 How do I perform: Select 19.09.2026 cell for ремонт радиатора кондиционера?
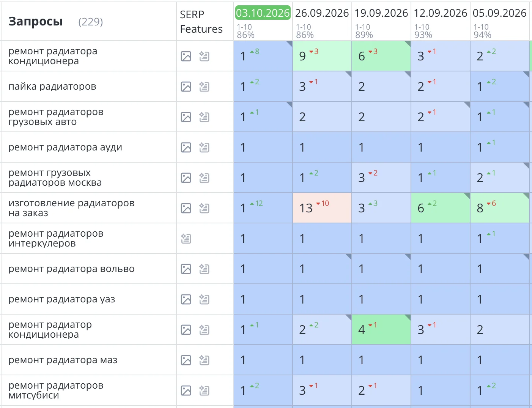pos(381,56)
